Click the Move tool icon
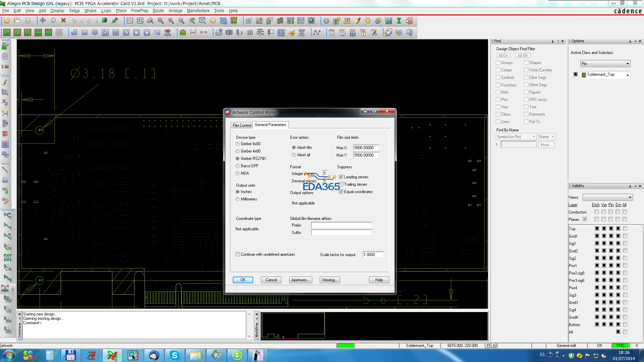The image size is (644, 362). tap(43, 21)
